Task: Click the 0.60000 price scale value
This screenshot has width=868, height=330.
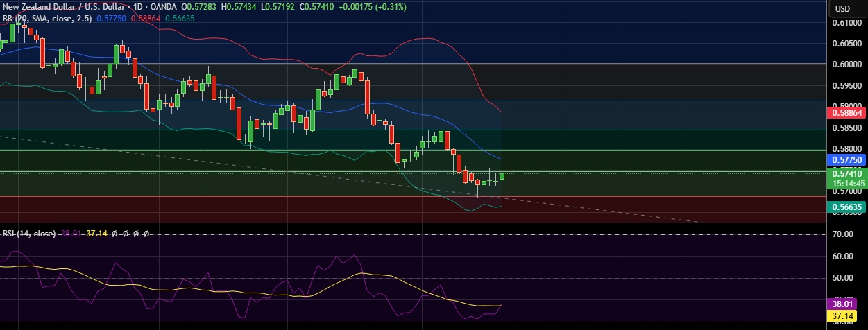Action: 846,64
